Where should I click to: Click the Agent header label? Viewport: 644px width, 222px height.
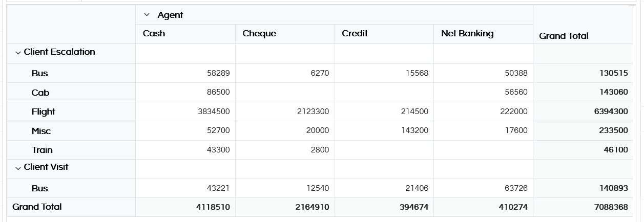[170, 15]
